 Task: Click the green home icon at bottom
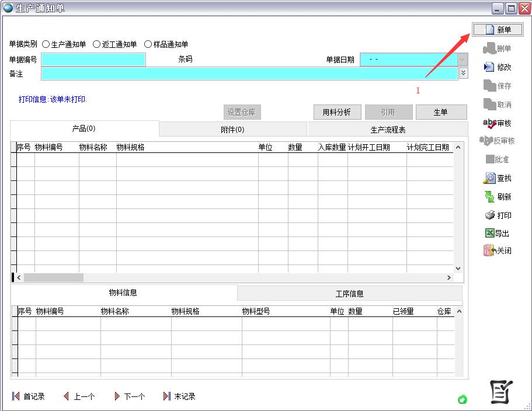coord(463,399)
